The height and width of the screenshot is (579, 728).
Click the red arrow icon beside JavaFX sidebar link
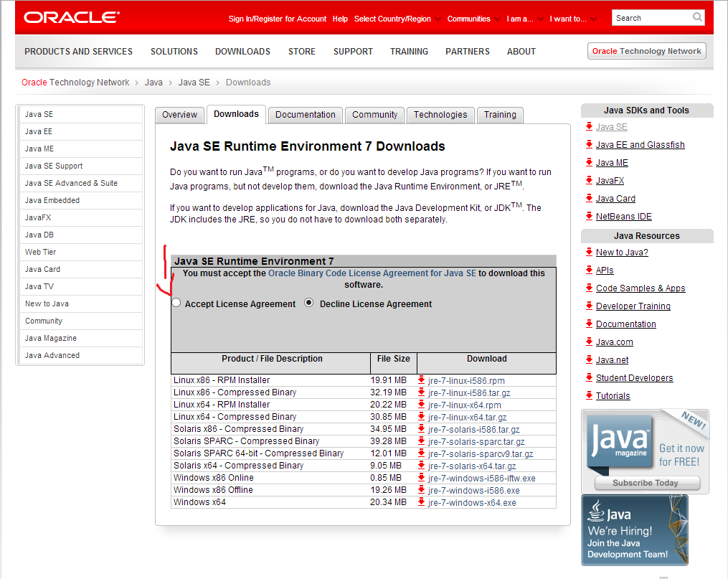click(x=589, y=180)
